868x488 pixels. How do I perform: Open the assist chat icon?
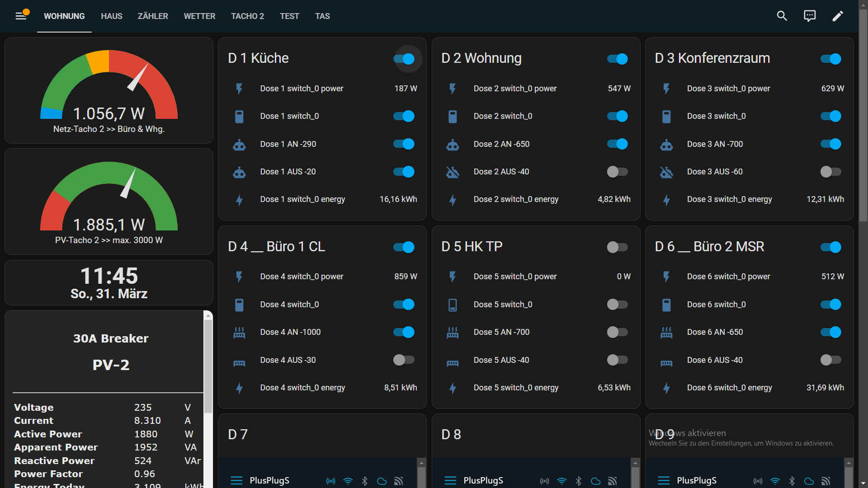click(x=809, y=16)
